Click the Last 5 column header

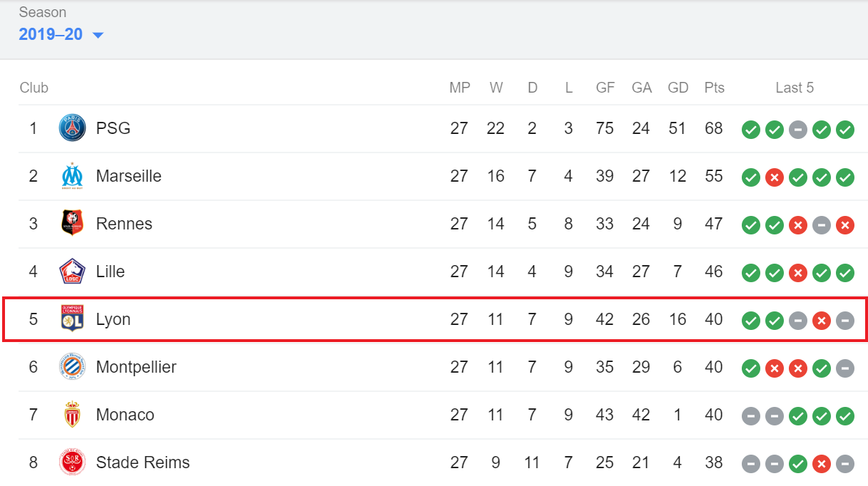pyautogui.click(x=795, y=88)
